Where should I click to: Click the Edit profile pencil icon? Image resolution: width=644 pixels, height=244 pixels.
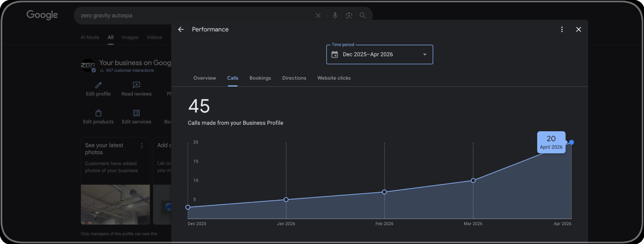point(99,85)
